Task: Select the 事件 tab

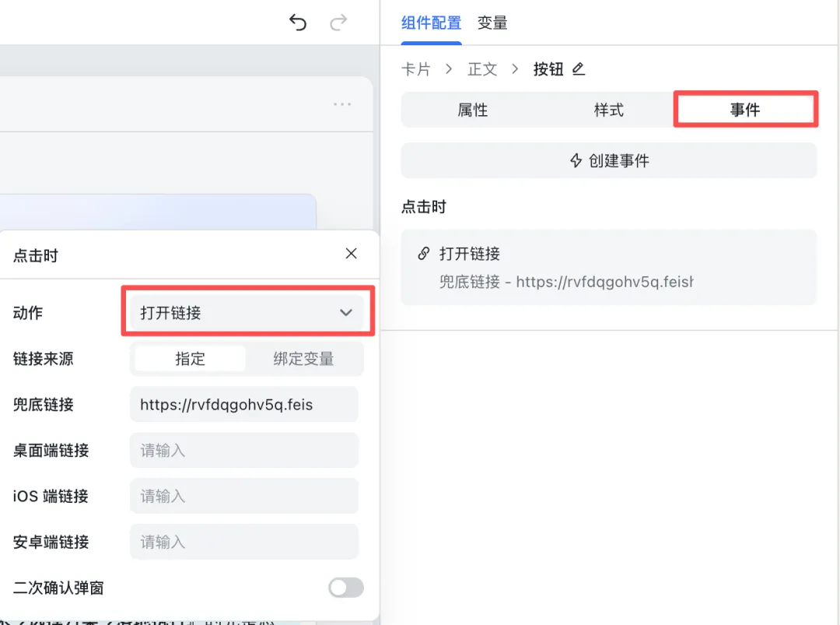Action: click(x=745, y=110)
